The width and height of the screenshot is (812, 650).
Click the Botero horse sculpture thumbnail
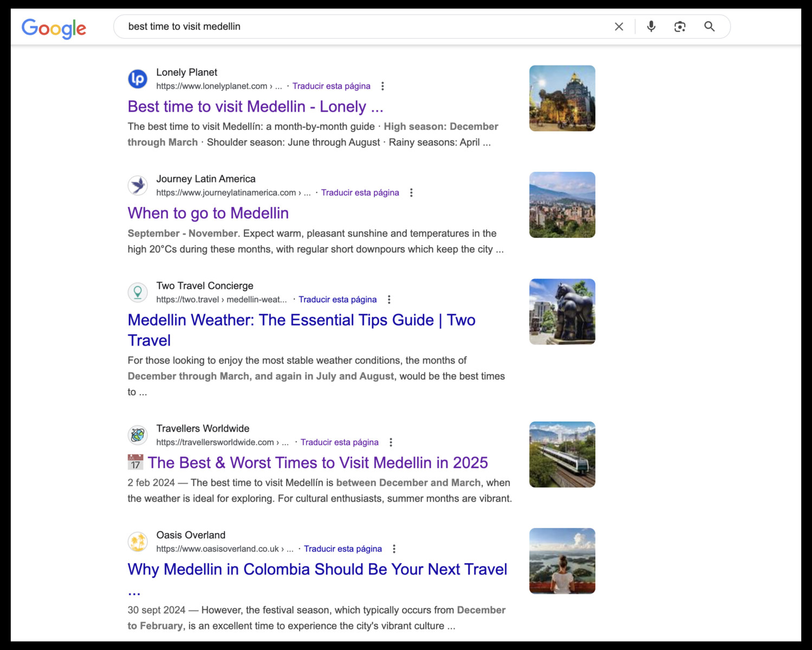562,311
